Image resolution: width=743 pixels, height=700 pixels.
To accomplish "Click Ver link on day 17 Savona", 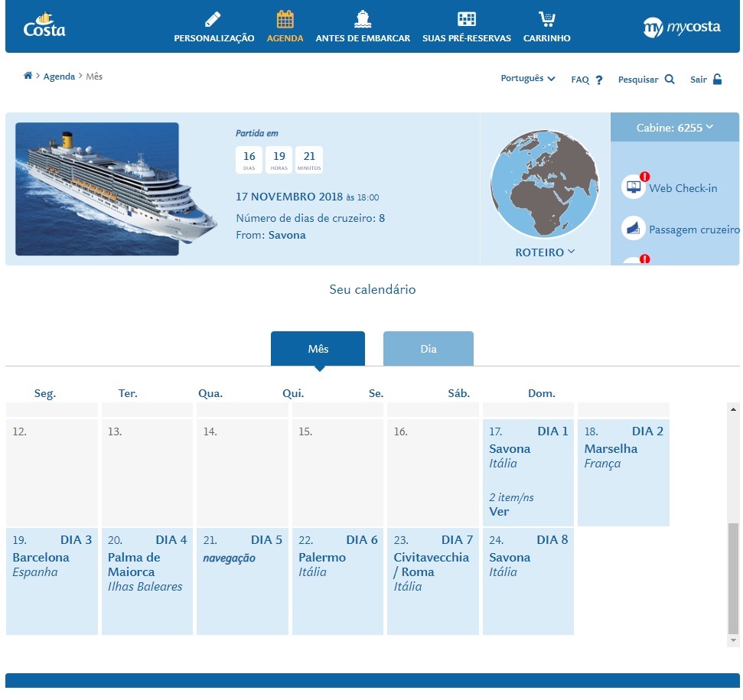I will [499, 512].
